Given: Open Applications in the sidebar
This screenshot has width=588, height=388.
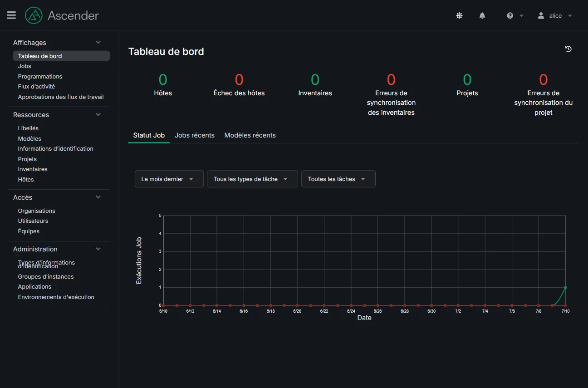Looking at the screenshot, I should [x=34, y=286].
